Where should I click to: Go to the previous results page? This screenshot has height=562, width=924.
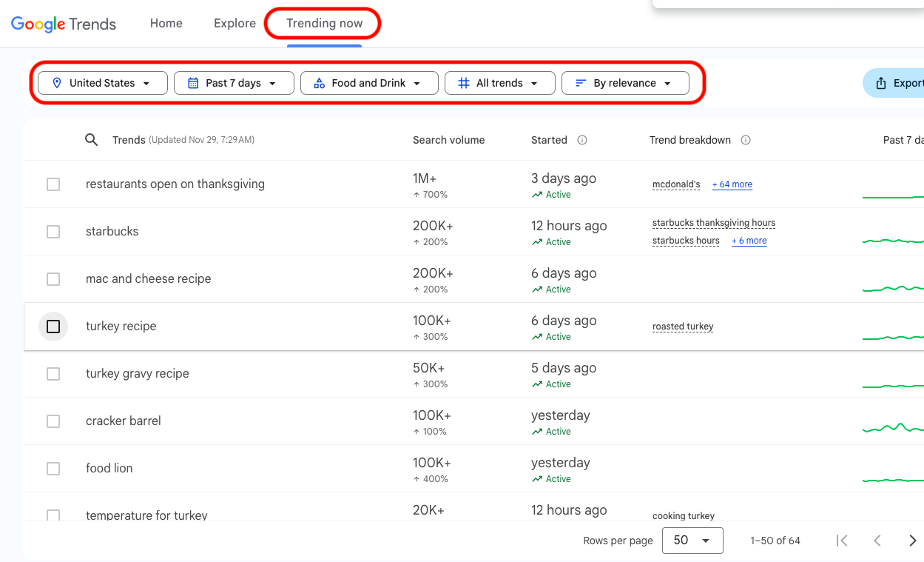tap(877, 541)
